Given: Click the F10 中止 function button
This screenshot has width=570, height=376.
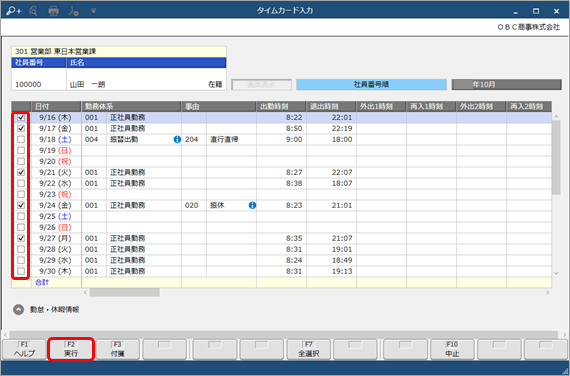Looking at the screenshot, I should click(452, 349).
